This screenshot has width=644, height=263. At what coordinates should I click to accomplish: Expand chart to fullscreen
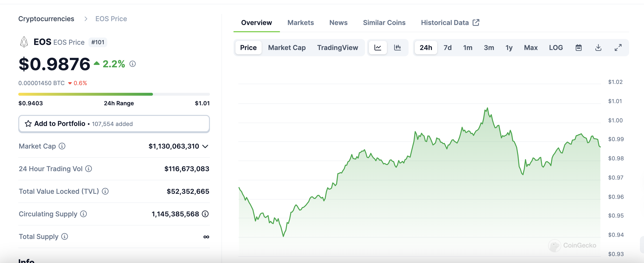pyautogui.click(x=618, y=48)
